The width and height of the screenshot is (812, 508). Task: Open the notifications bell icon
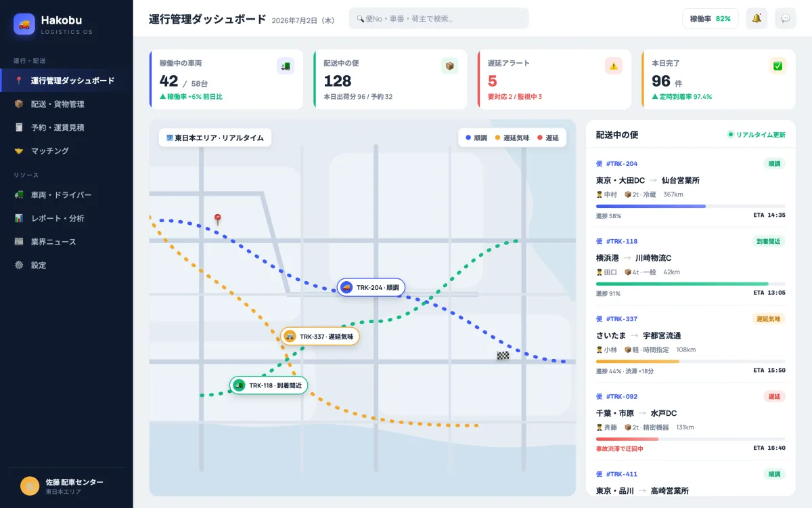(x=757, y=18)
